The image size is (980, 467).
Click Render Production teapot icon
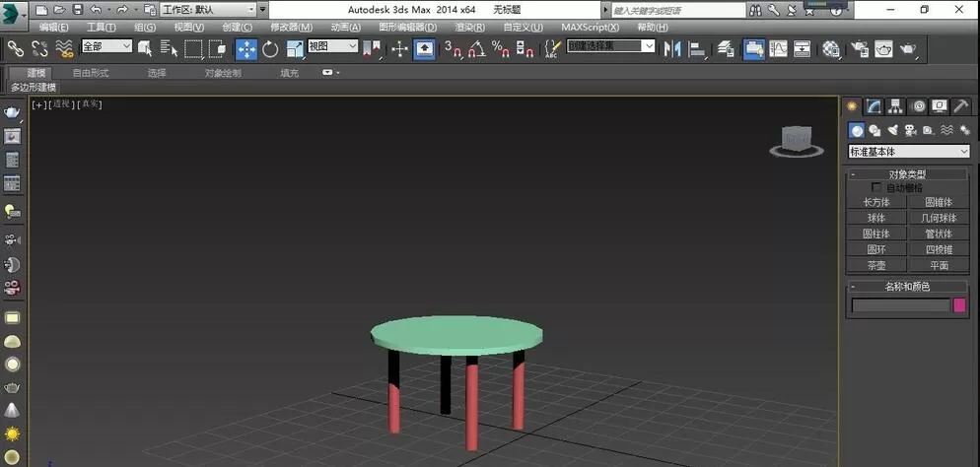point(907,48)
